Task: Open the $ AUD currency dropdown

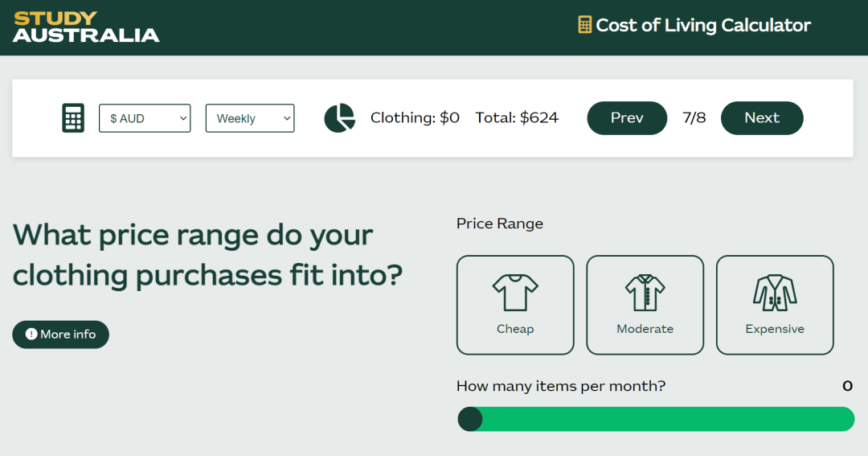Action: 145,118
